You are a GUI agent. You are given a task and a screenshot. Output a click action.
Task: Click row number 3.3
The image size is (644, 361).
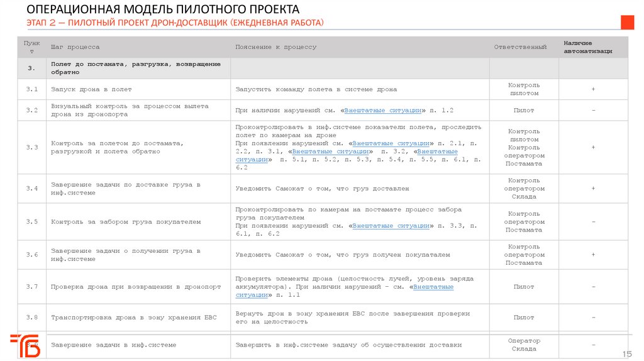pos(31,147)
